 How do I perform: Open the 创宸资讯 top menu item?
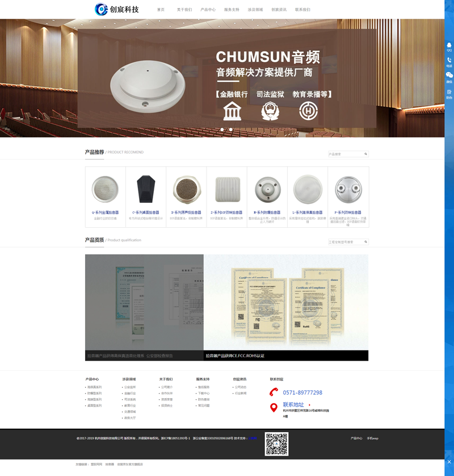279,10
